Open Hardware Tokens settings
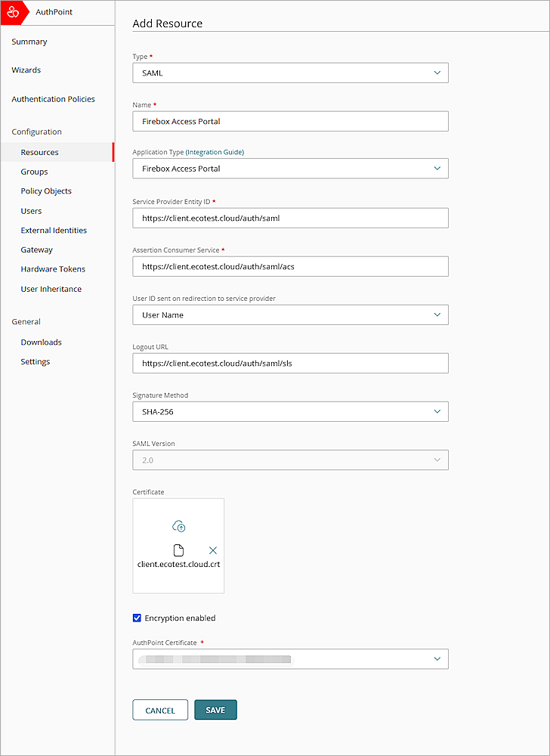This screenshot has height=756, width=550. (x=53, y=268)
